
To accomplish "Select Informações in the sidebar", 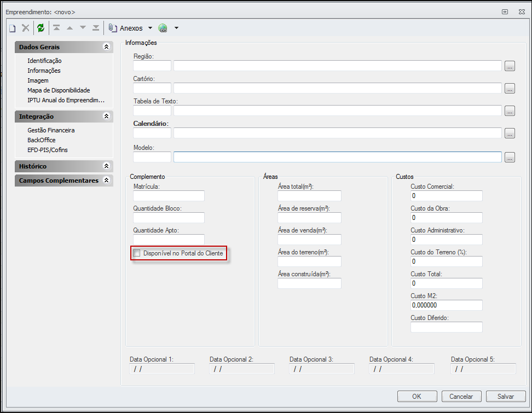I will 44,71.
